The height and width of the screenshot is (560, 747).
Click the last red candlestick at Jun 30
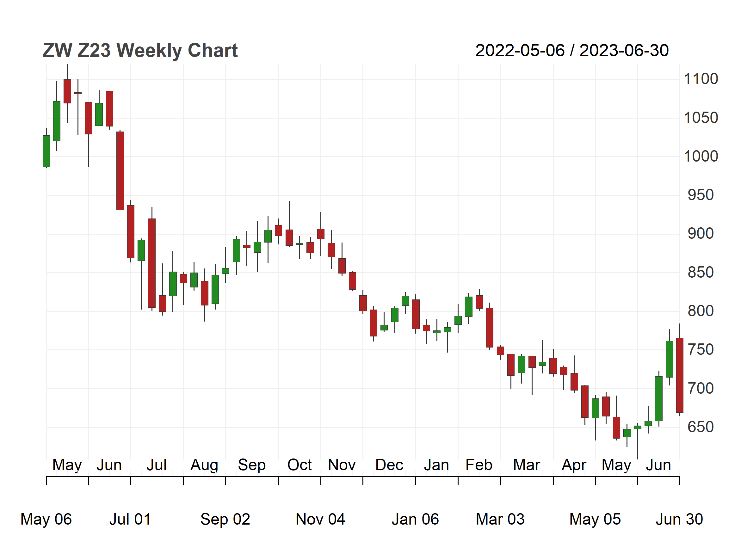click(680, 375)
